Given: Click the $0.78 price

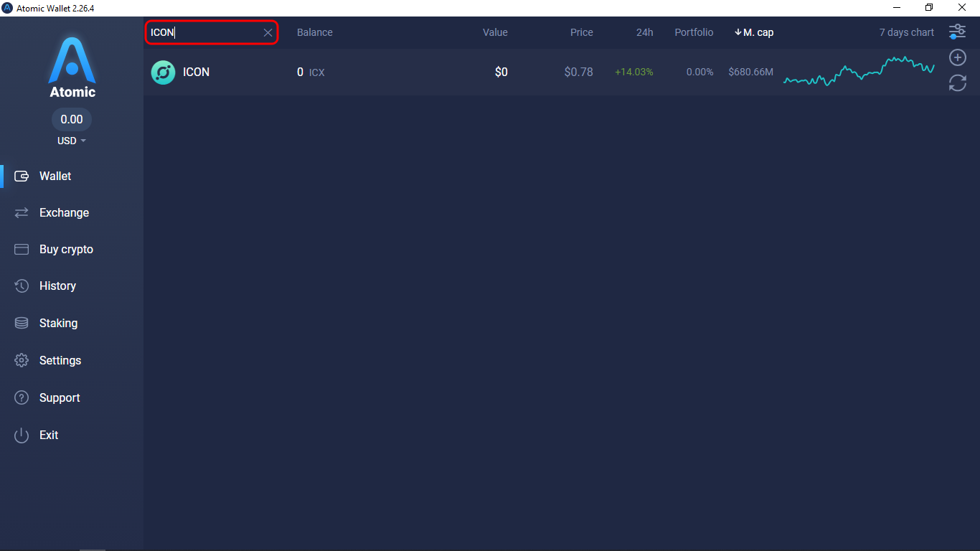Looking at the screenshot, I should click(x=578, y=72).
